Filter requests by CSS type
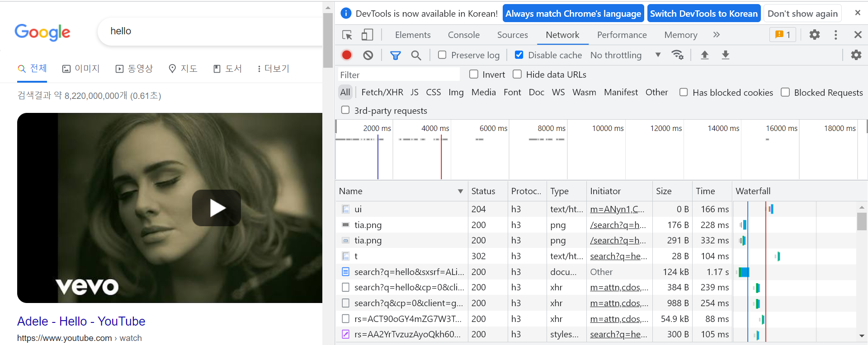The height and width of the screenshot is (345, 868). click(434, 92)
